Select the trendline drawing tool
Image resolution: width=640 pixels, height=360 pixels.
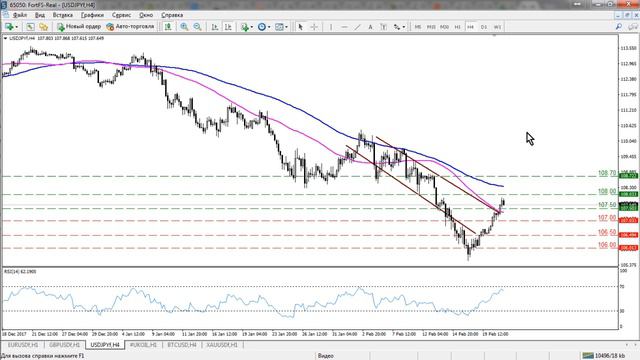pyautogui.click(x=358, y=27)
